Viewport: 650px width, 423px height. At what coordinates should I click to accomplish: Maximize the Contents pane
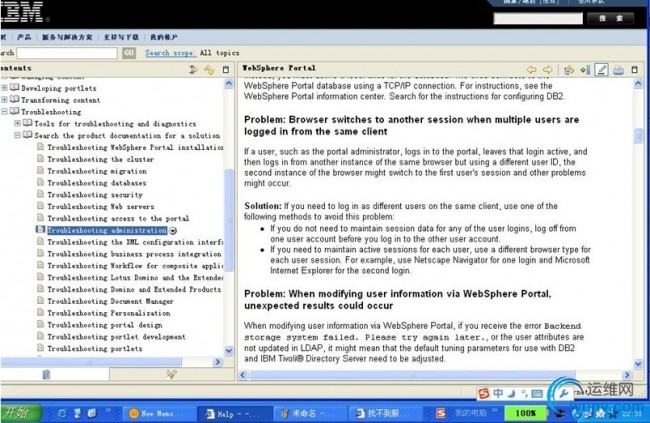[x=226, y=70]
